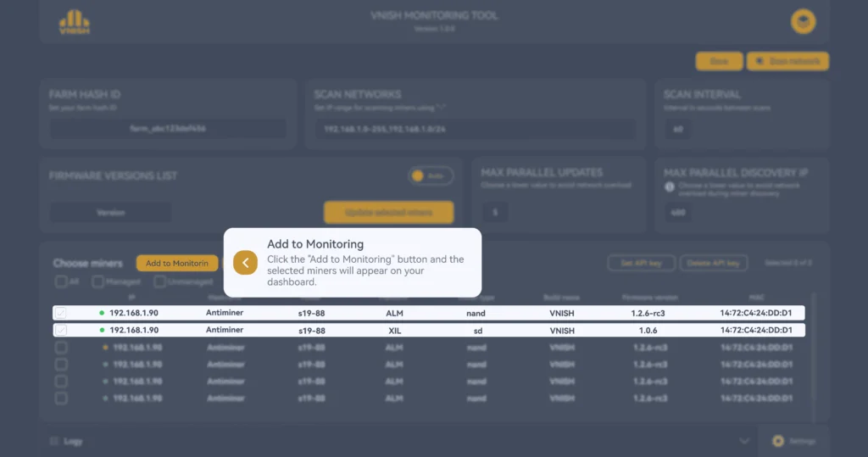Click the 'Firmware Versions List' heading
The width and height of the screenshot is (868, 457).
pos(113,176)
